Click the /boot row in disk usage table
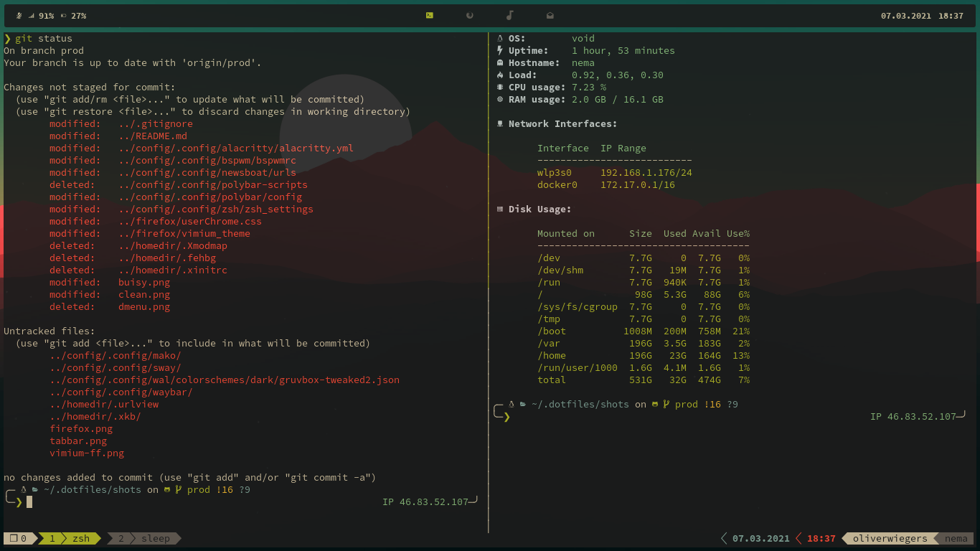The height and width of the screenshot is (551, 980). [x=644, y=331]
